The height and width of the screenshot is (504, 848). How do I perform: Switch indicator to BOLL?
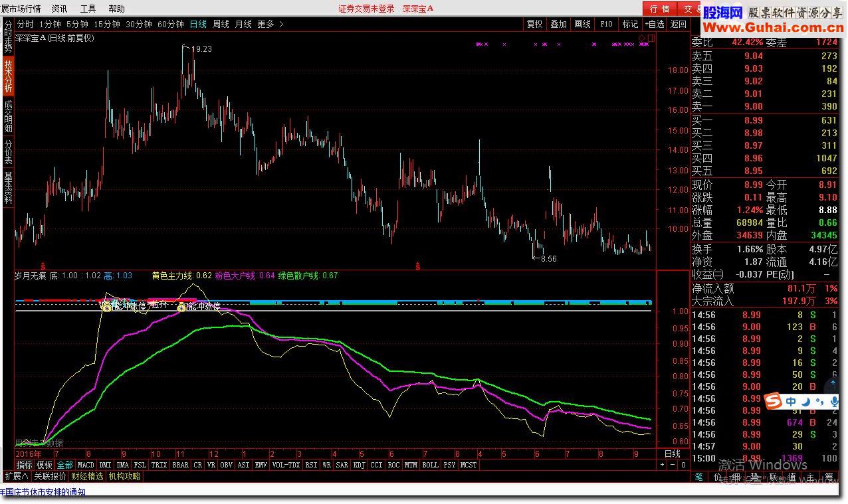click(x=430, y=465)
